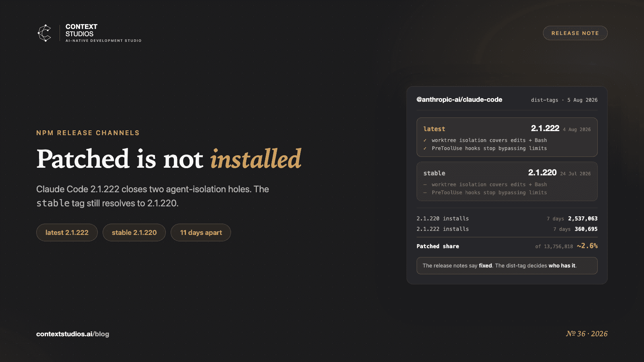This screenshot has width=644, height=362.
Task: Click the ~2.6% patched share value
Action: 587,246
